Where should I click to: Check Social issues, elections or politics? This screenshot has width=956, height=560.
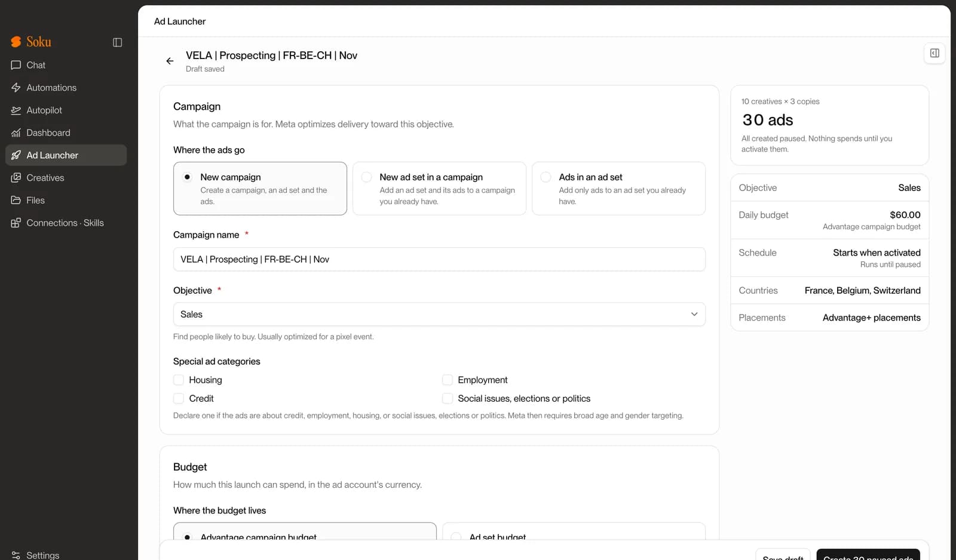coord(448,398)
